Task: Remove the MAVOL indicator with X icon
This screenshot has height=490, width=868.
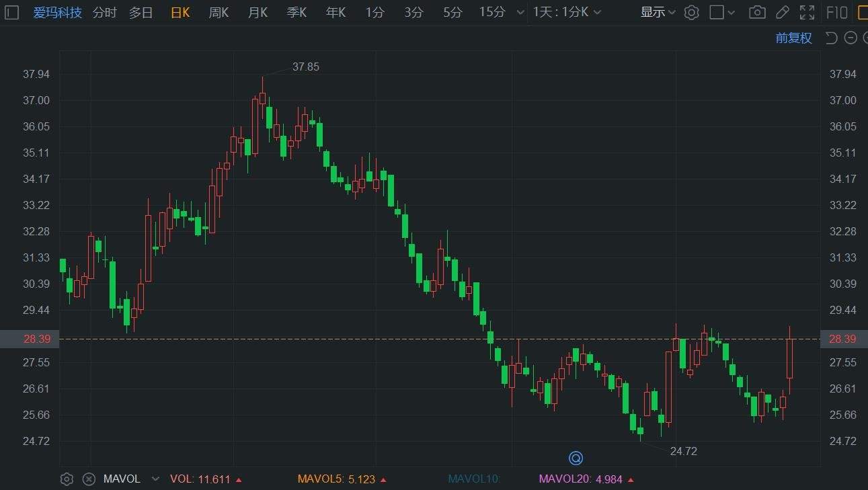Action: pos(89,479)
